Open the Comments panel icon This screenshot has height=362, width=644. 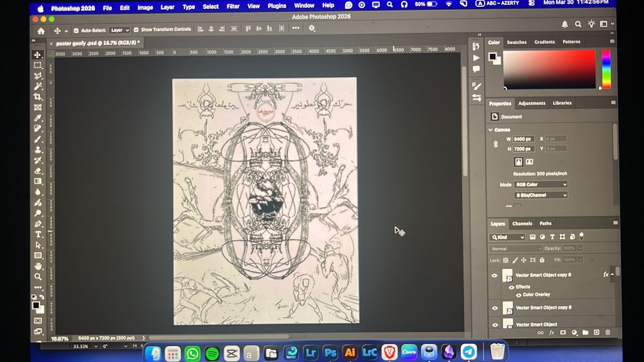(x=475, y=69)
